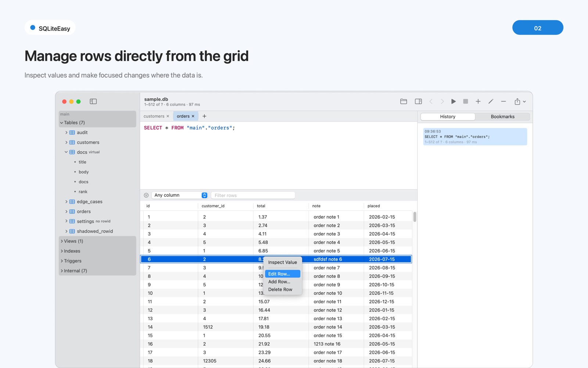Collapse the docs virtual table node
The height and width of the screenshot is (368, 588).
tap(67, 152)
